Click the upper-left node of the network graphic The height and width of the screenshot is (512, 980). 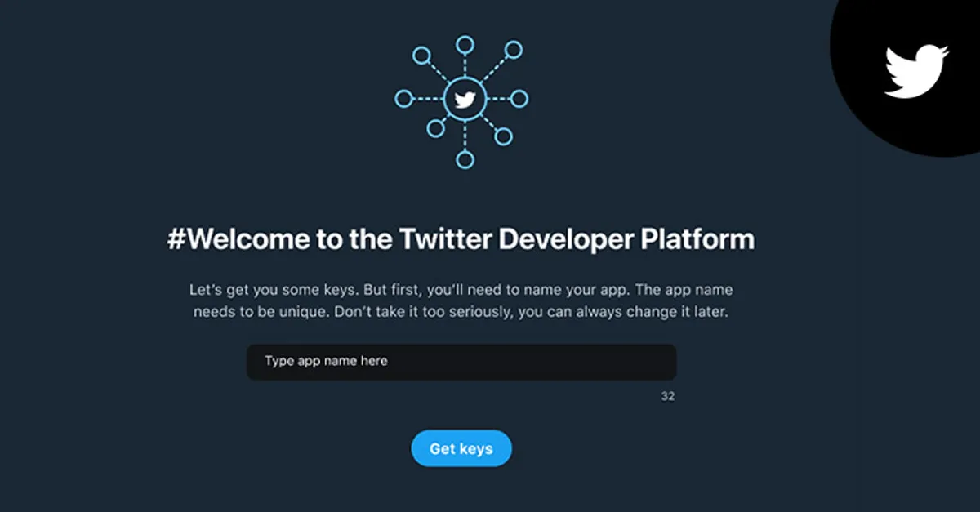[x=421, y=56]
